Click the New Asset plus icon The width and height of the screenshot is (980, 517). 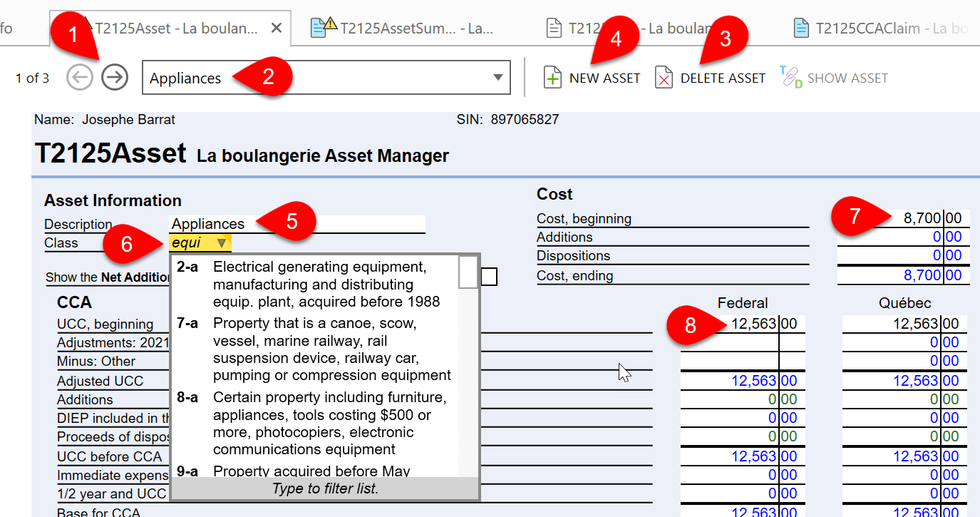pos(552,78)
